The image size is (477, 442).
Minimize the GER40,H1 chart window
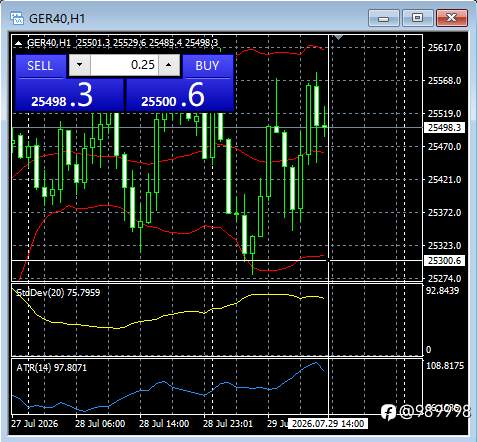[384, 18]
